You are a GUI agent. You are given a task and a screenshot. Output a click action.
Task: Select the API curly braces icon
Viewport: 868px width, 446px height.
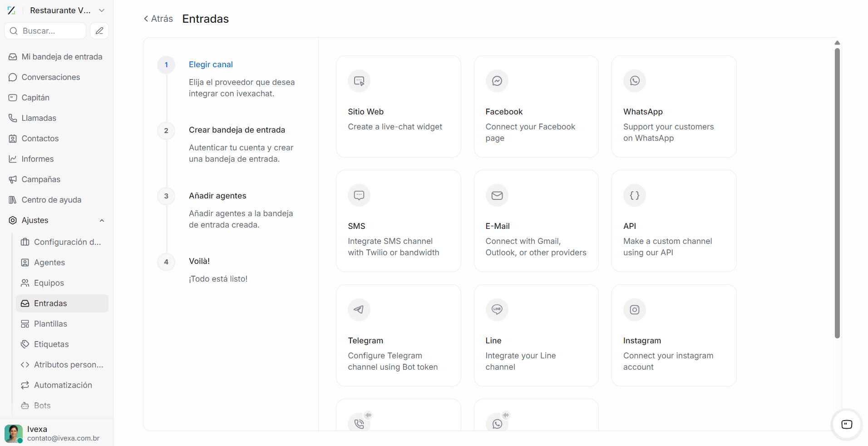point(635,195)
